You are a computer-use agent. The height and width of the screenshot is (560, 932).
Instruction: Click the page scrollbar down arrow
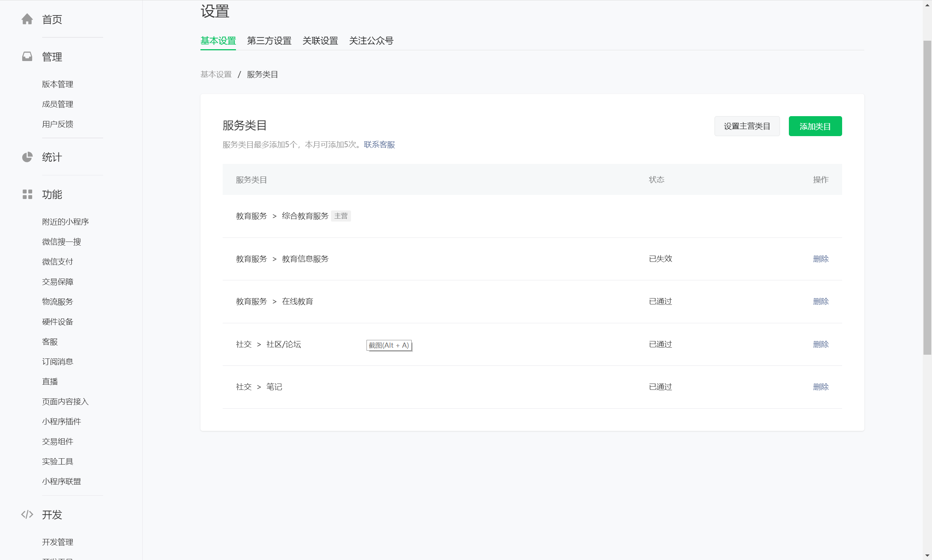(x=927, y=556)
